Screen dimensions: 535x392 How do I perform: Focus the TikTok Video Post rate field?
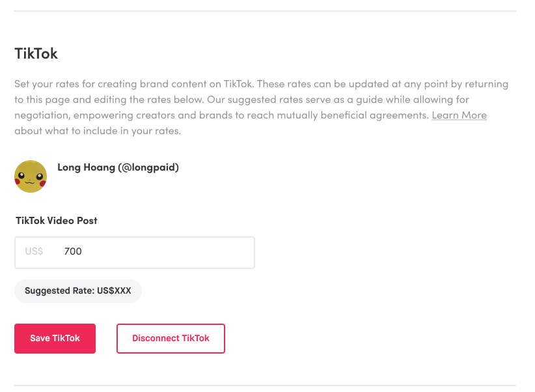[135, 253]
